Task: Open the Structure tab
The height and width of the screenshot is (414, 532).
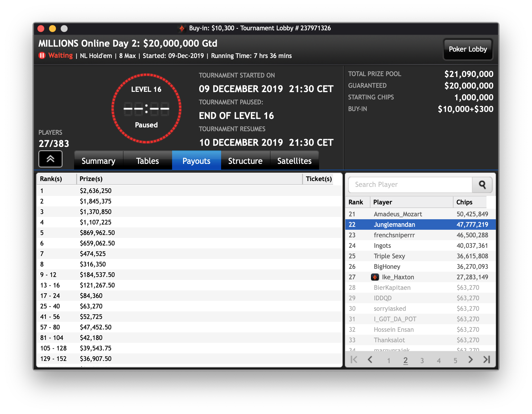Action: [x=245, y=161]
